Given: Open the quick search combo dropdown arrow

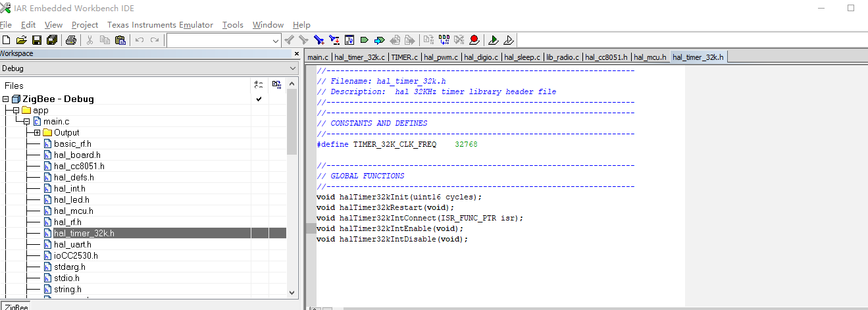Looking at the screenshot, I should pyautogui.click(x=276, y=41).
